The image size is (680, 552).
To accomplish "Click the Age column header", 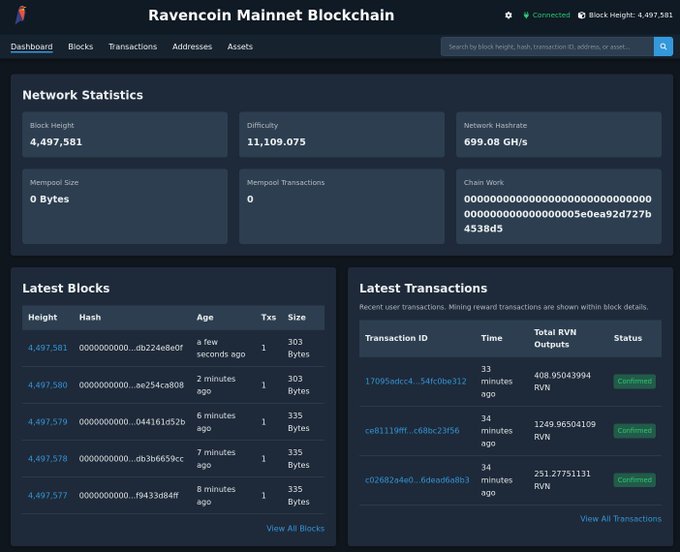I will [x=205, y=317].
